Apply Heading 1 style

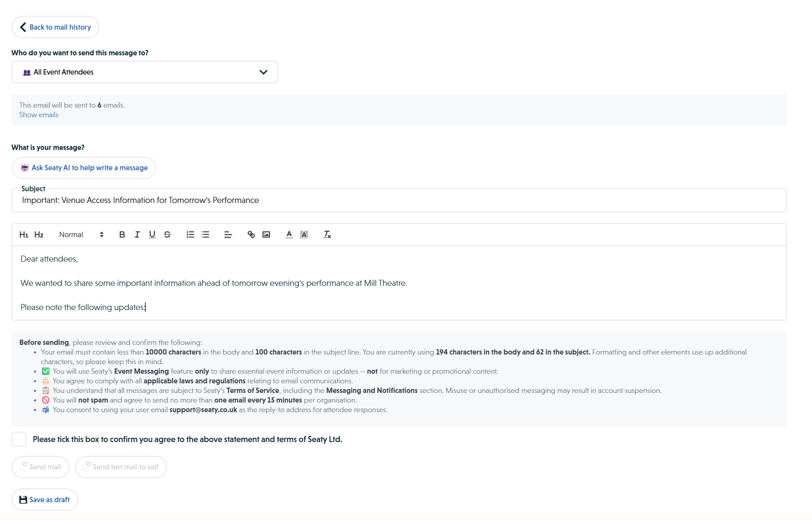click(24, 234)
